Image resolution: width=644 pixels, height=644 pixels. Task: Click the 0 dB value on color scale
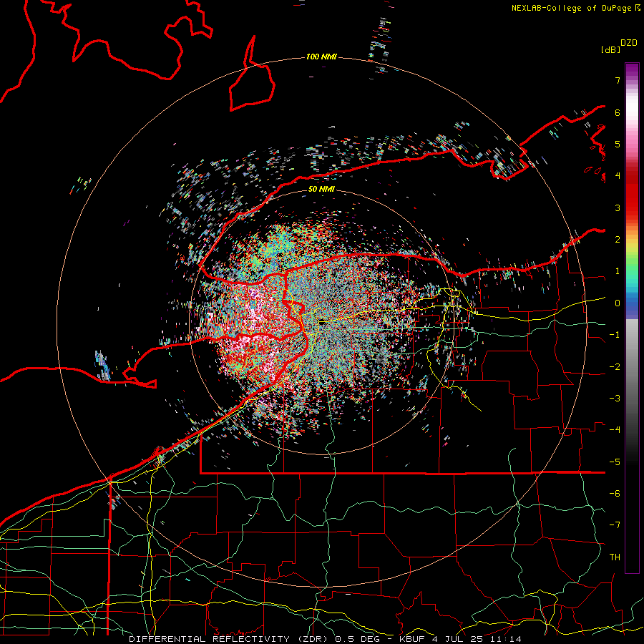click(x=618, y=303)
